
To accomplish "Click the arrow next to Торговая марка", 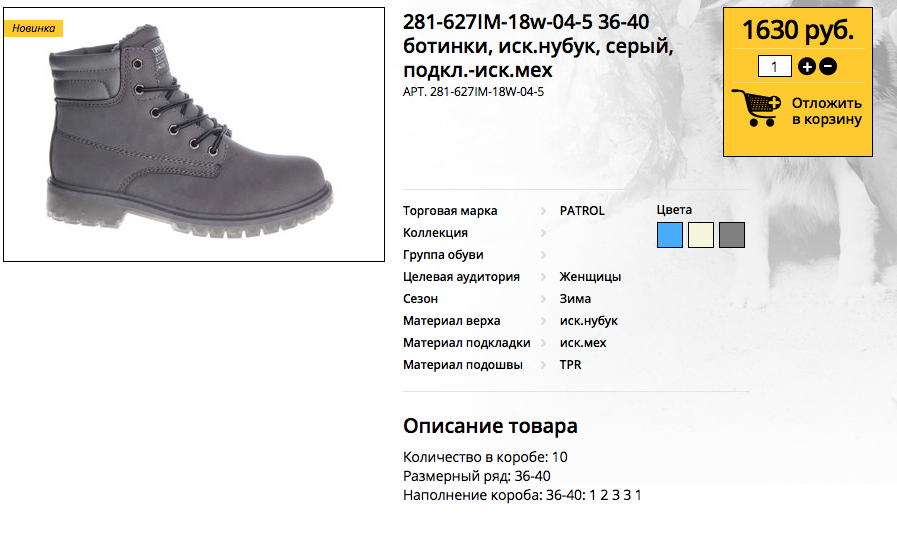I will pos(543,211).
